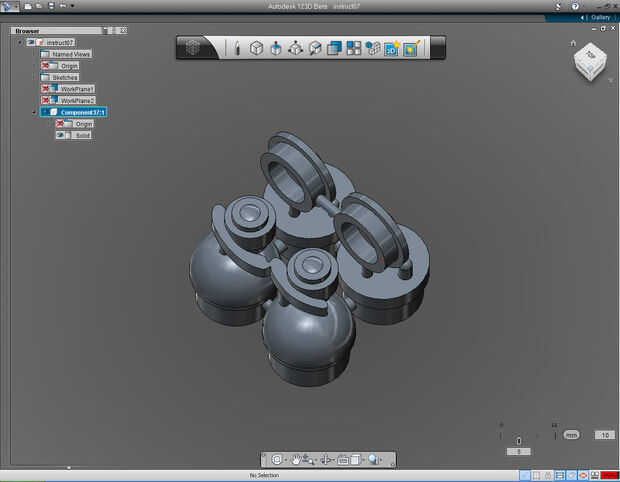
Task: Toggle visibility of the Solid body
Action: click(61, 135)
